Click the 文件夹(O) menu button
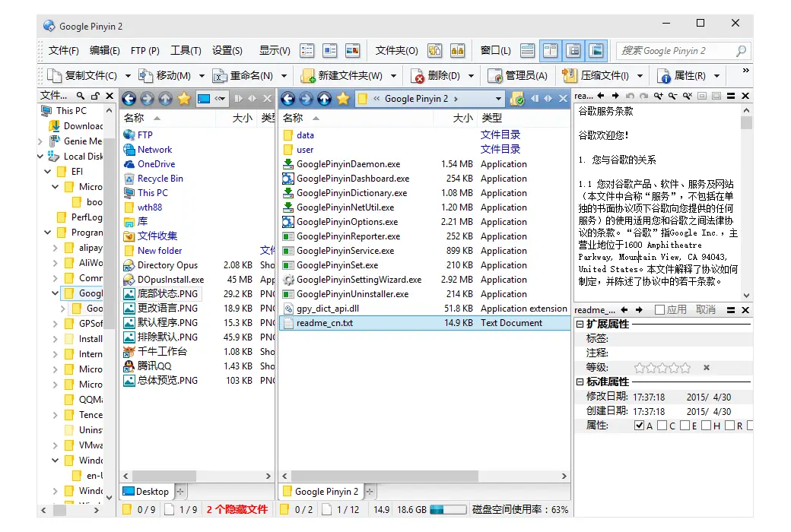The image size is (791, 532). click(x=396, y=50)
